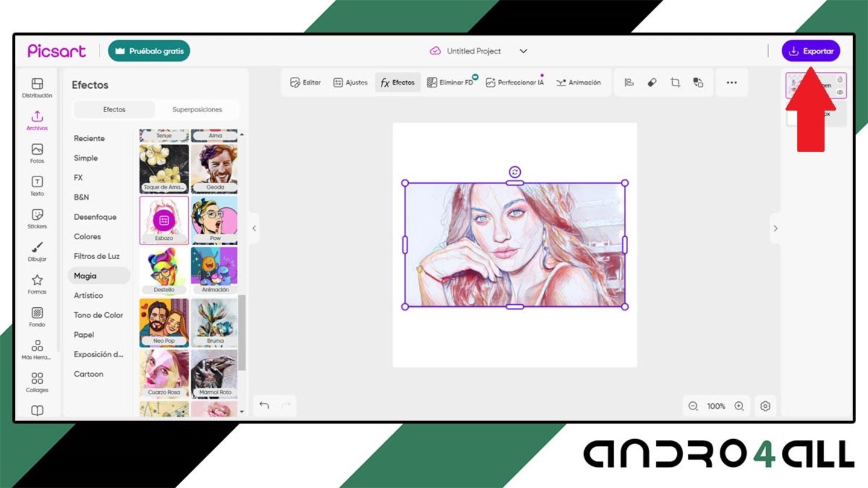The image size is (868, 488).
Task: Toggle the layer visibility eye icon
Action: 840,92
